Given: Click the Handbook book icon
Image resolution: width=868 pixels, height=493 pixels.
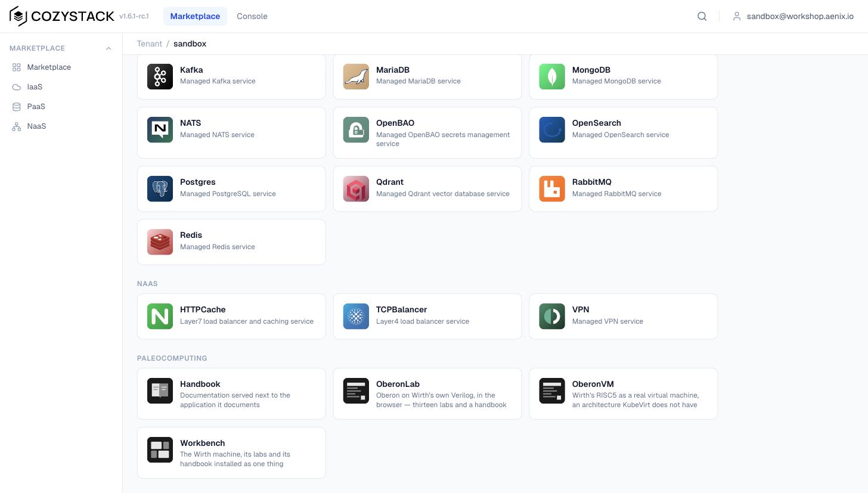Looking at the screenshot, I should (x=160, y=391).
